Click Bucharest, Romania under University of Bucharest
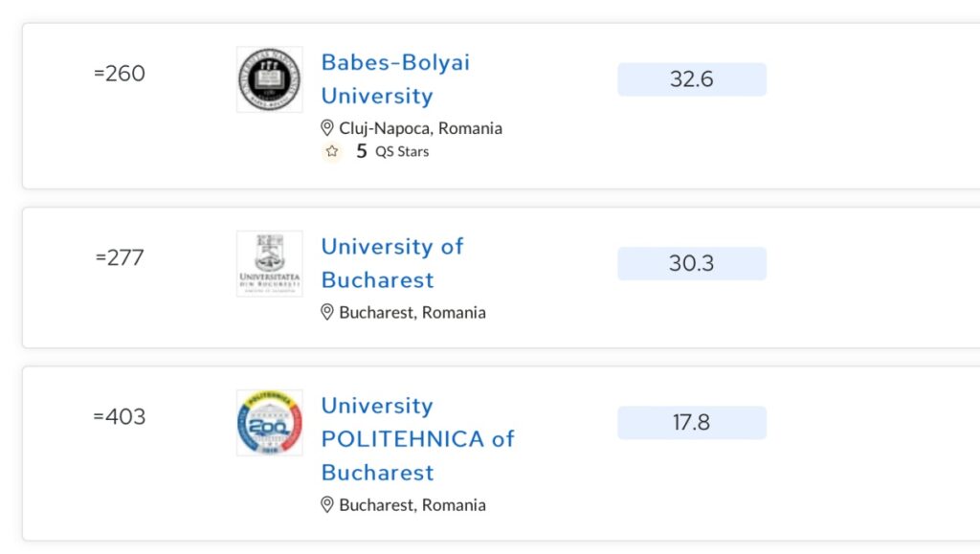 tap(412, 312)
